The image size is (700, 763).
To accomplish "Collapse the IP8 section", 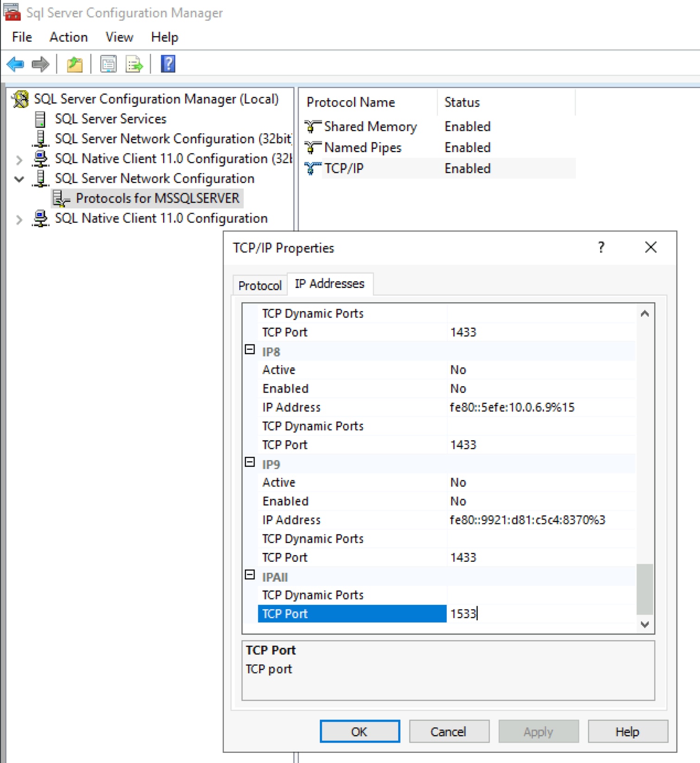I will click(x=250, y=350).
